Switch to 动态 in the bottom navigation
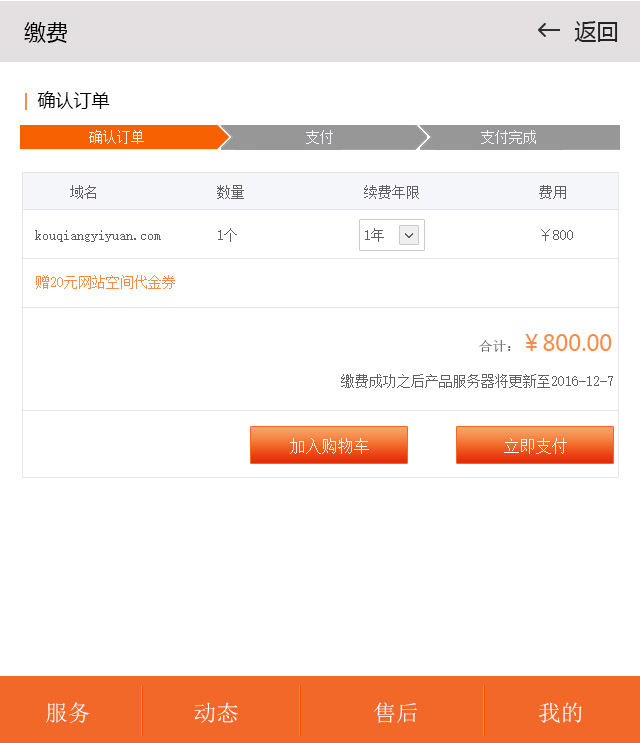Screen dimensions: 640x743 [216, 712]
